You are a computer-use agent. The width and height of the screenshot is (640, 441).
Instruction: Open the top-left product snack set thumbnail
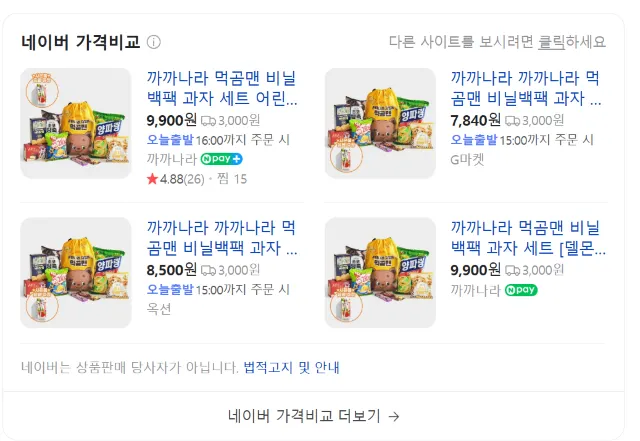click(x=76, y=123)
